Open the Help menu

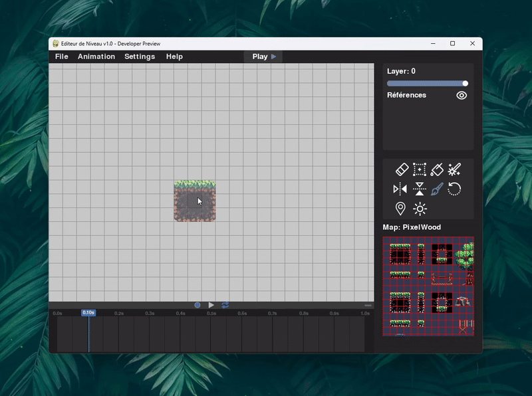point(174,56)
